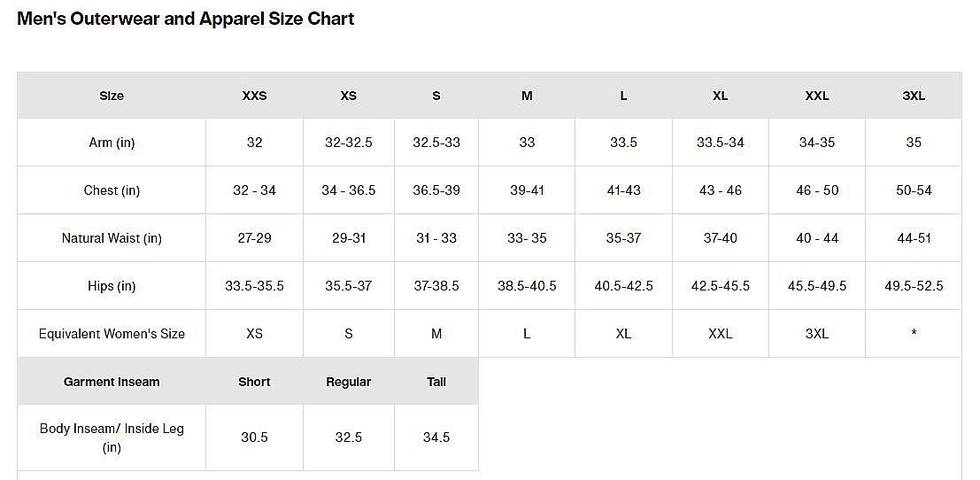Select the Regular inseam column header
980x480 pixels.
tap(349, 382)
